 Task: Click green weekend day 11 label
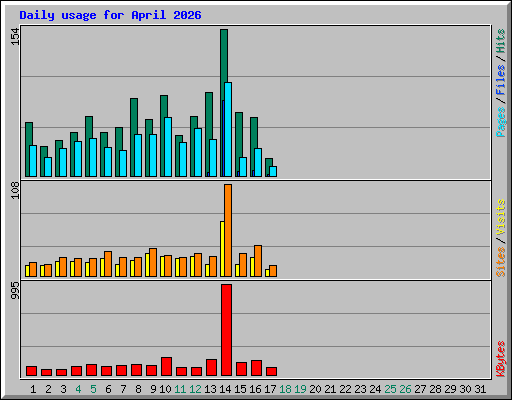tap(180, 389)
